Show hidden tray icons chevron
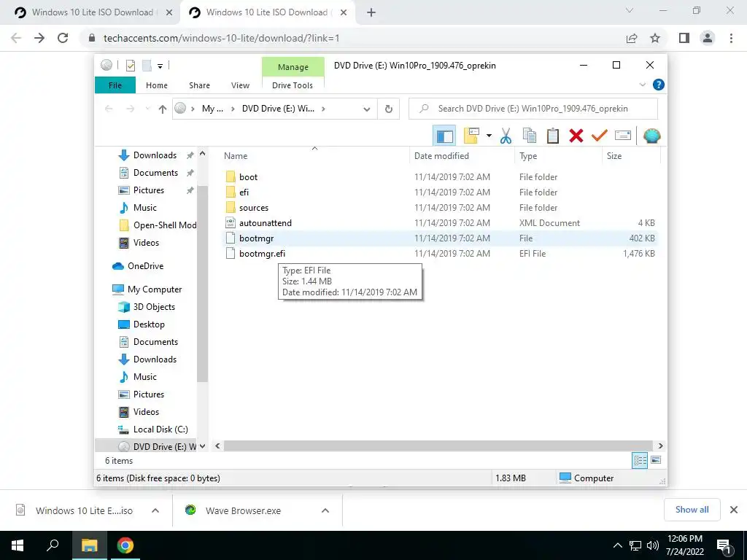This screenshot has height=560, width=747. click(617, 545)
